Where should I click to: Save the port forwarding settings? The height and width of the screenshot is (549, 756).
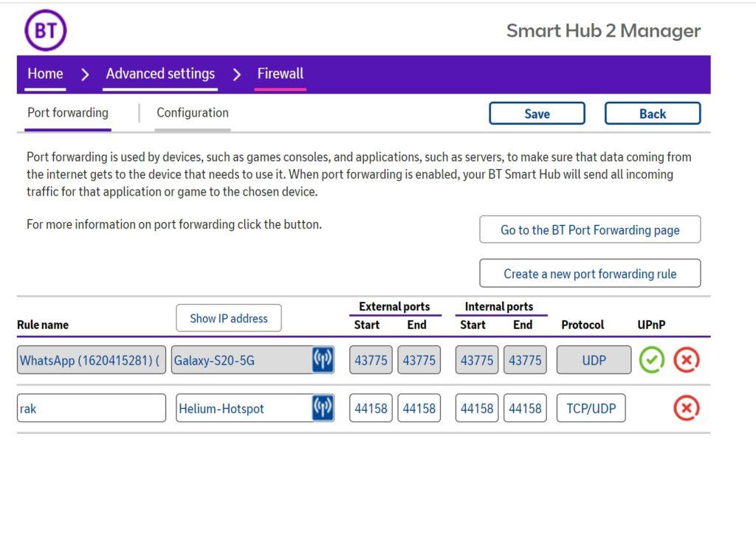tap(537, 114)
